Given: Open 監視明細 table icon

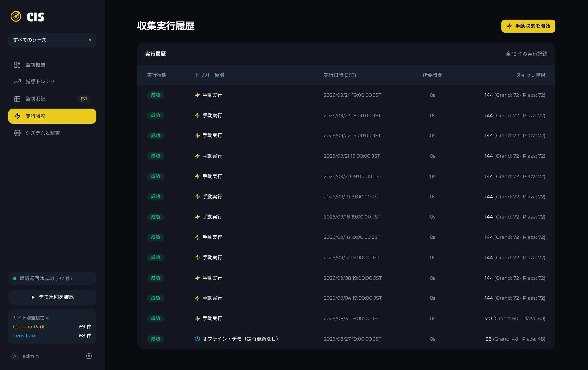Looking at the screenshot, I should click(x=17, y=99).
